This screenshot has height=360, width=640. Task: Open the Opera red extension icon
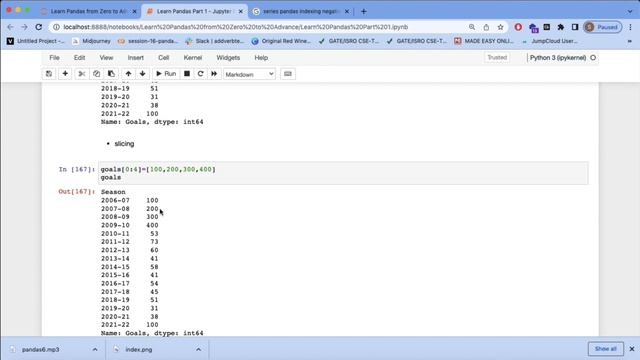(x=518, y=27)
